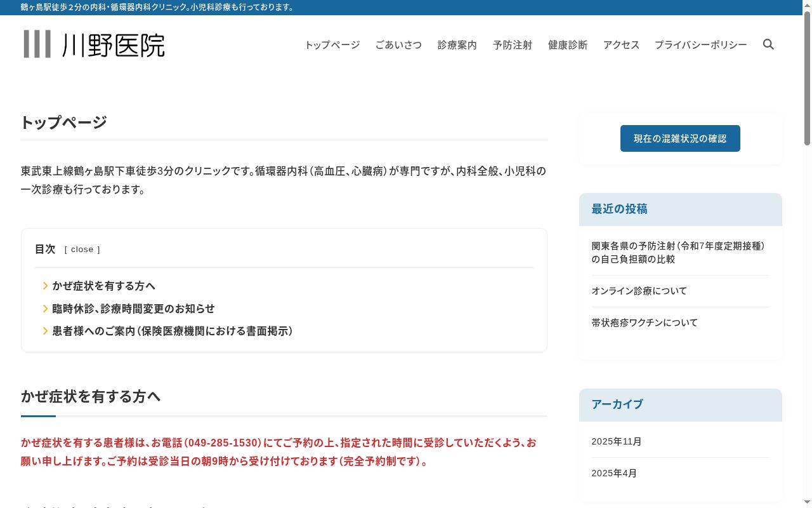This screenshot has width=812, height=508.
Task: Click the トップページ page heading
Action: coord(63,123)
